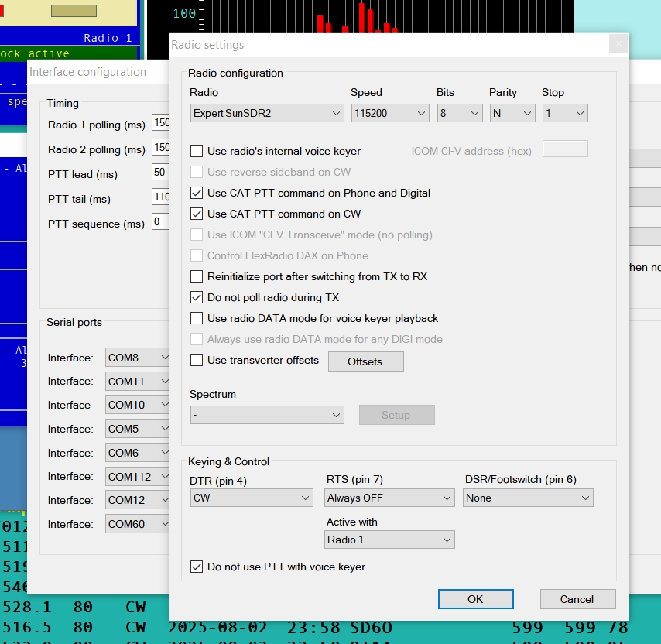Screen dimensions: 661x644
Task: Confirm radio settings with OK
Action: (x=475, y=599)
